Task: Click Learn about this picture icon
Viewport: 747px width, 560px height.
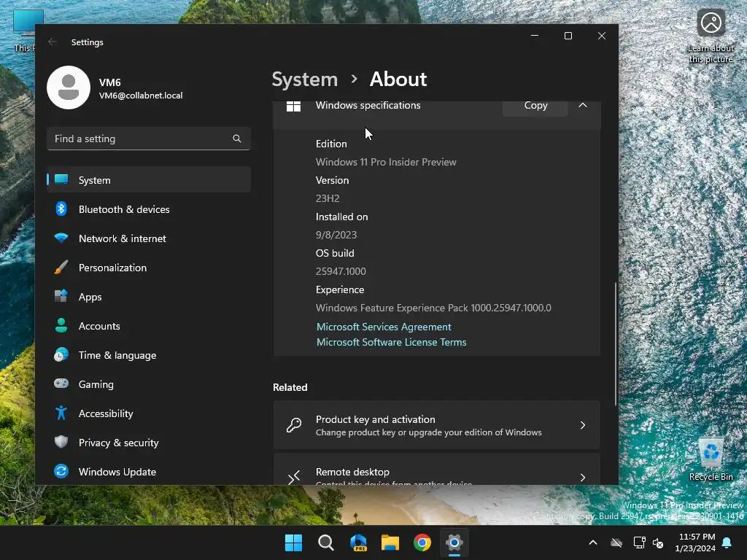Action: coord(711,36)
